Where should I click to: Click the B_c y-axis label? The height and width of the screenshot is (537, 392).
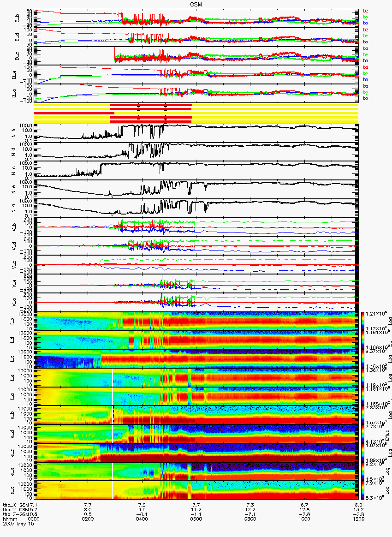coord(17,56)
